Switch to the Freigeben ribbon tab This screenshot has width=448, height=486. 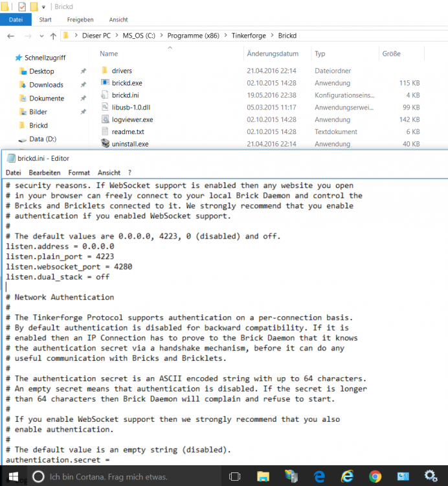80,19
